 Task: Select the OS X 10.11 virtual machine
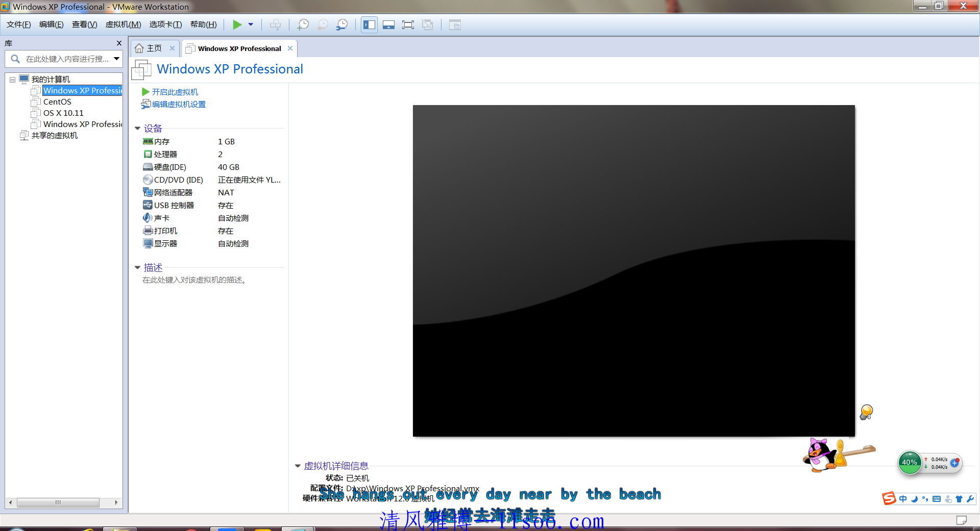click(63, 113)
